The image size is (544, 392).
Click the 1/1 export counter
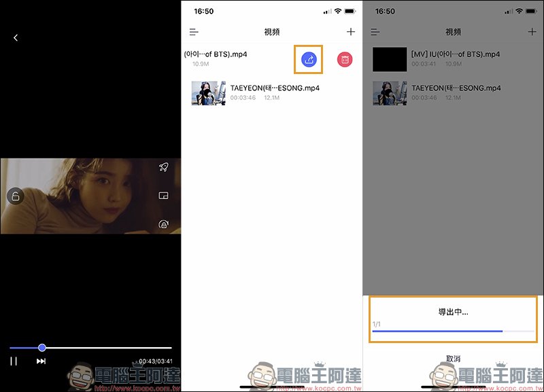click(x=377, y=324)
